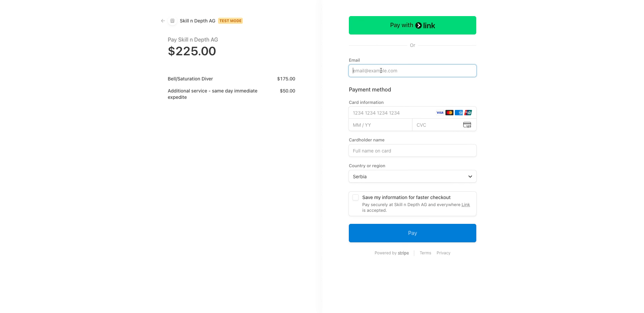Click the back arrow to leave checkout

[x=163, y=21]
